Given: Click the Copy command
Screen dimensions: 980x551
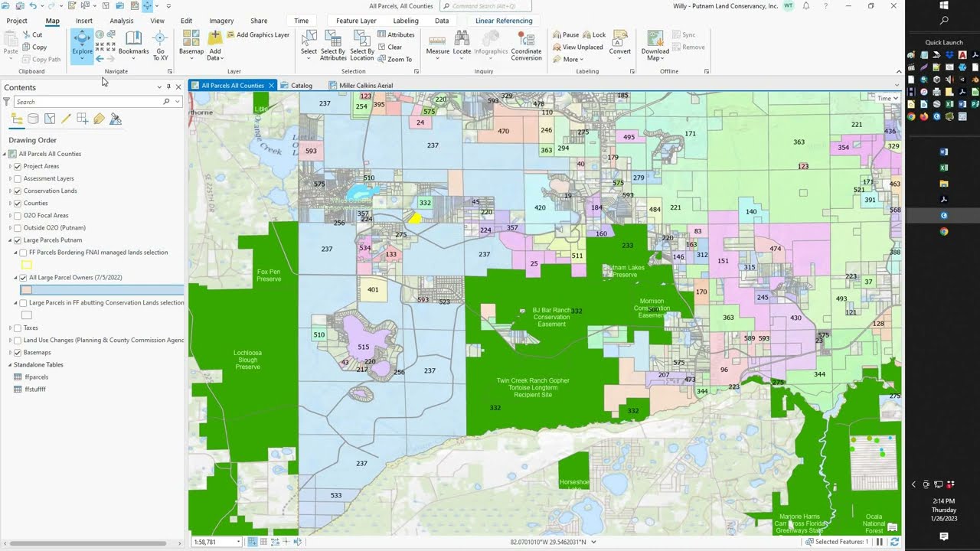Looking at the screenshot, I should click(34, 47).
